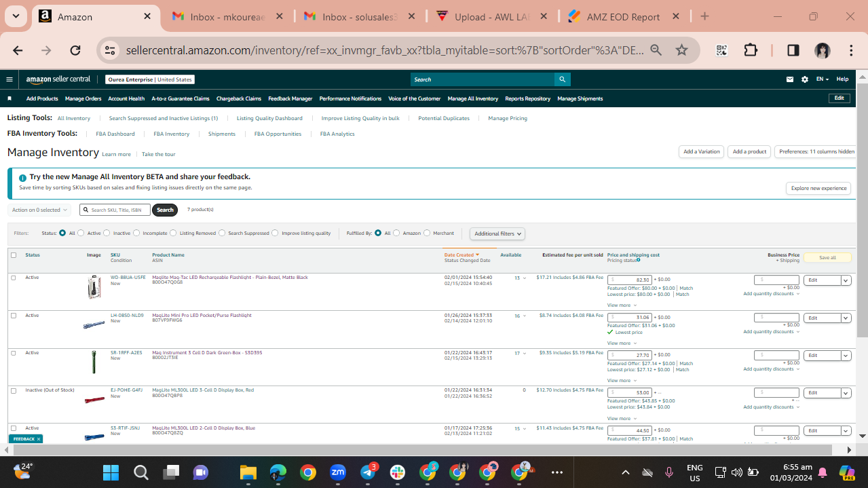The image size is (868, 488).
Task: Open the Chrome profile avatar
Action: coord(823,50)
